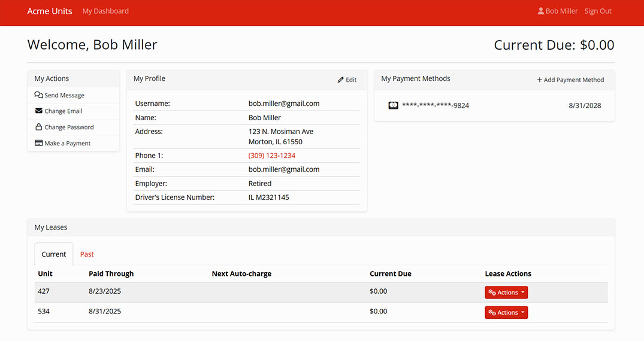
Task: Open My Dashboard in the top navigation
Action: point(105,11)
